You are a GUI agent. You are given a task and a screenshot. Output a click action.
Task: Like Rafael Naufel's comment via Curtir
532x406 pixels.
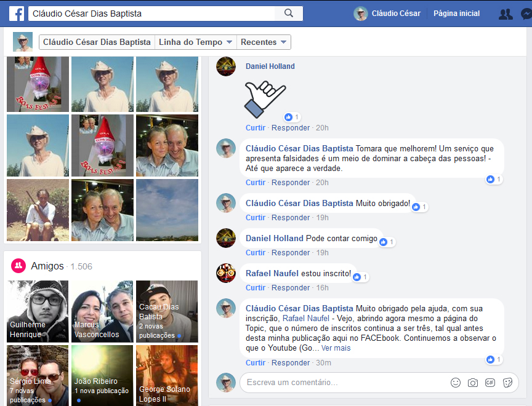coord(256,288)
